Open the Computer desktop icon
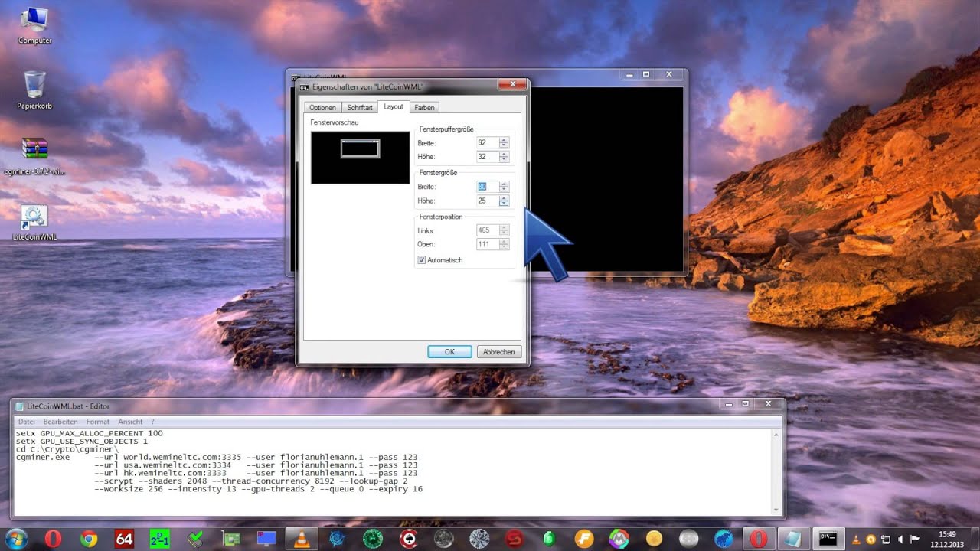Screen dimensions: 980x551 click(x=34, y=25)
